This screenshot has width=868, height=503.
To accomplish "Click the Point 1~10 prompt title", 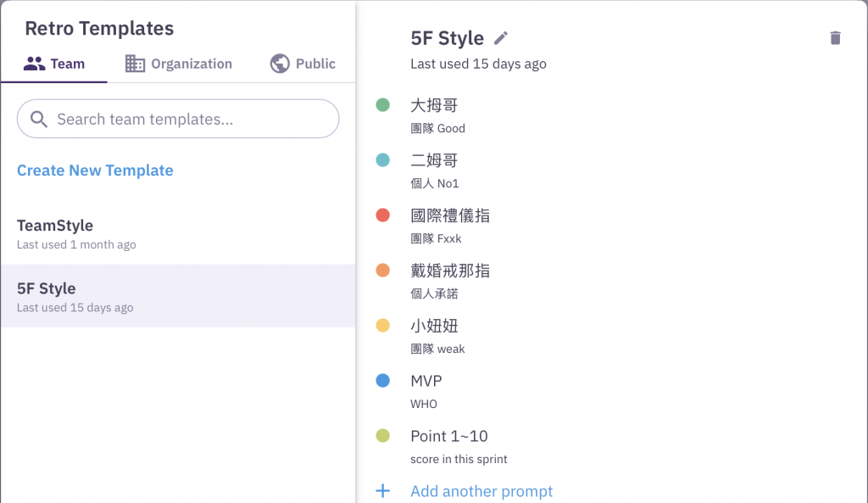I will (x=449, y=436).
